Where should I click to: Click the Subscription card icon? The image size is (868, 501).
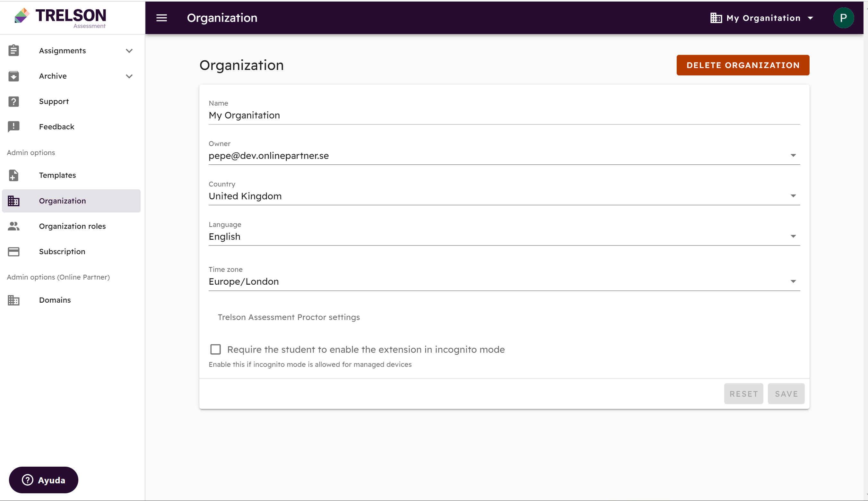(x=13, y=252)
